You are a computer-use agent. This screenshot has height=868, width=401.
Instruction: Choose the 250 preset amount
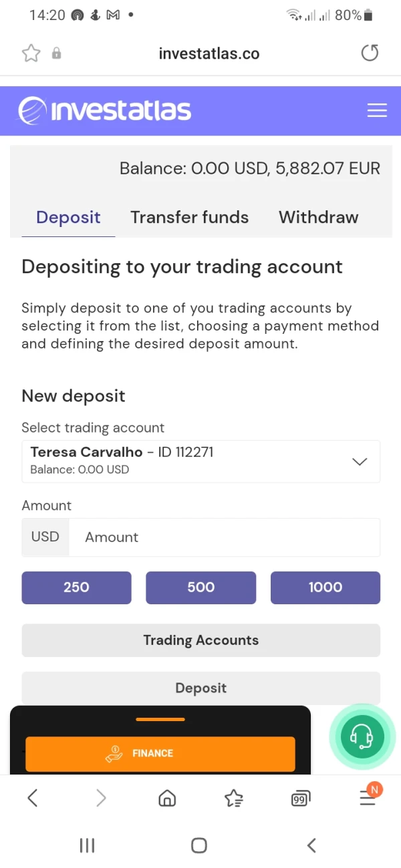pyautogui.click(x=76, y=588)
